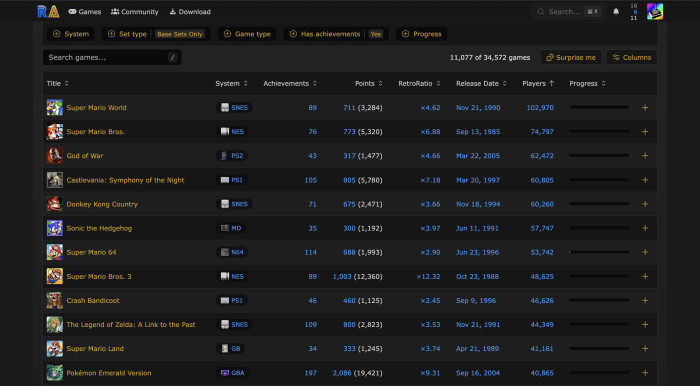Click the ×12.32 RetroRatio value
Image resolution: width=700 pixels, height=386 pixels.
point(428,276)
